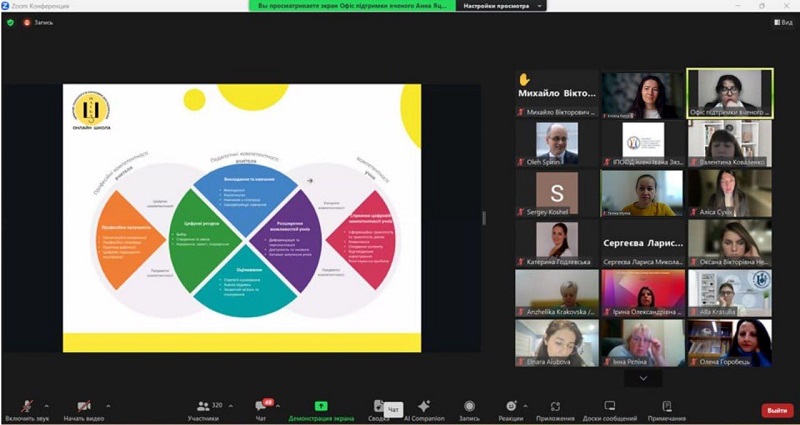Viewport: 800px width, 425px height.
Task: Click muted mic icon beside Аліса Сухіх
Action: click(693, 212)
